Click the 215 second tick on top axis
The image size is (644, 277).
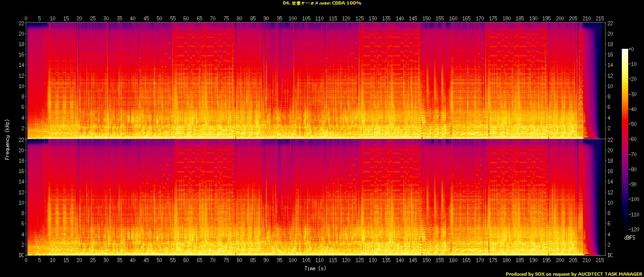pos(600,19)
